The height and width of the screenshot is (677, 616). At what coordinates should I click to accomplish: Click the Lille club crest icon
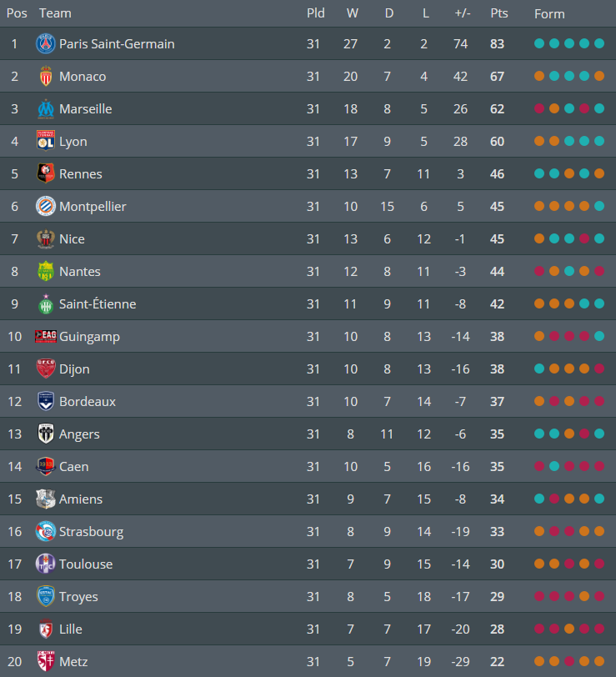pos(46,629)
